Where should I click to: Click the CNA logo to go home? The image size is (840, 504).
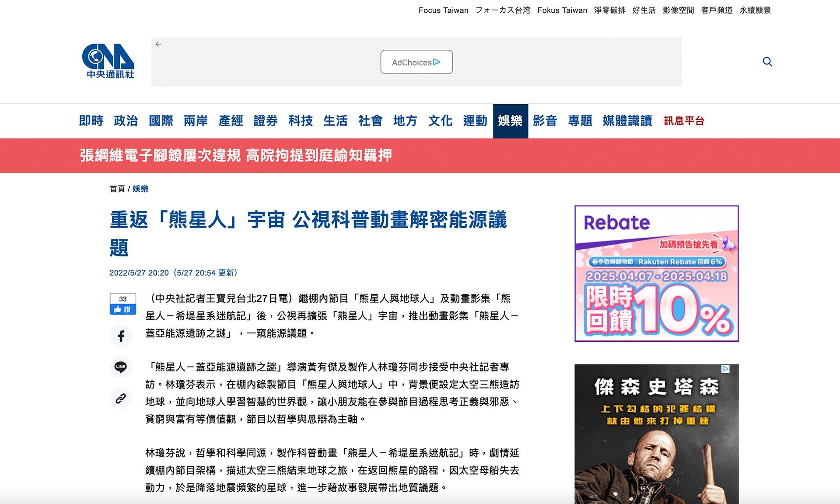pos(108,61)
